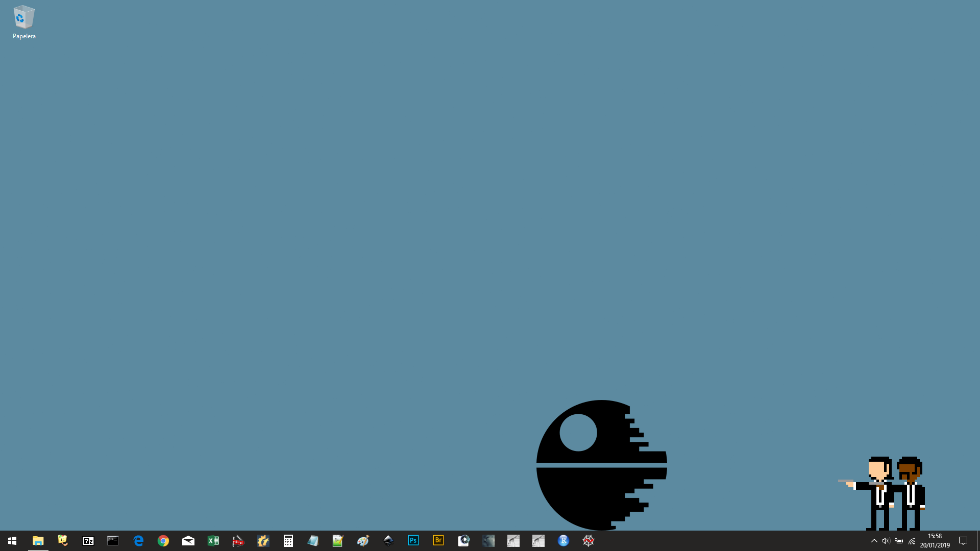Open the volume speaker control

point(886,541)
